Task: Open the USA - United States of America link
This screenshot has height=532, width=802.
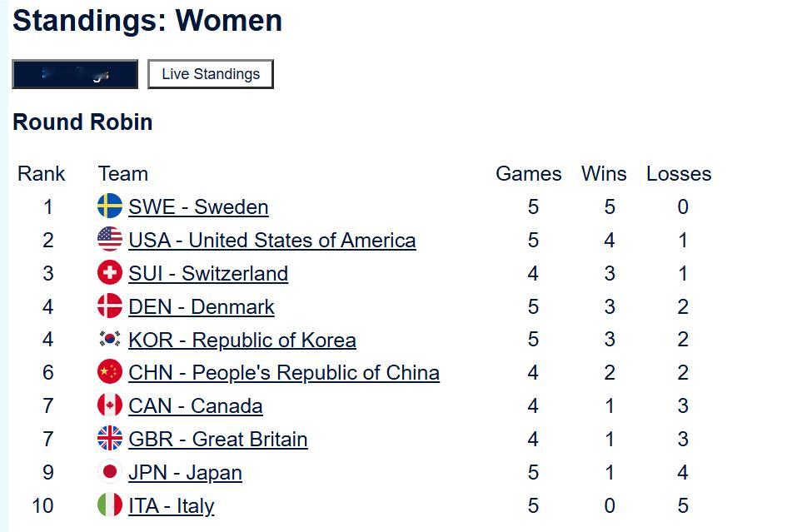Action: (271, 241)
